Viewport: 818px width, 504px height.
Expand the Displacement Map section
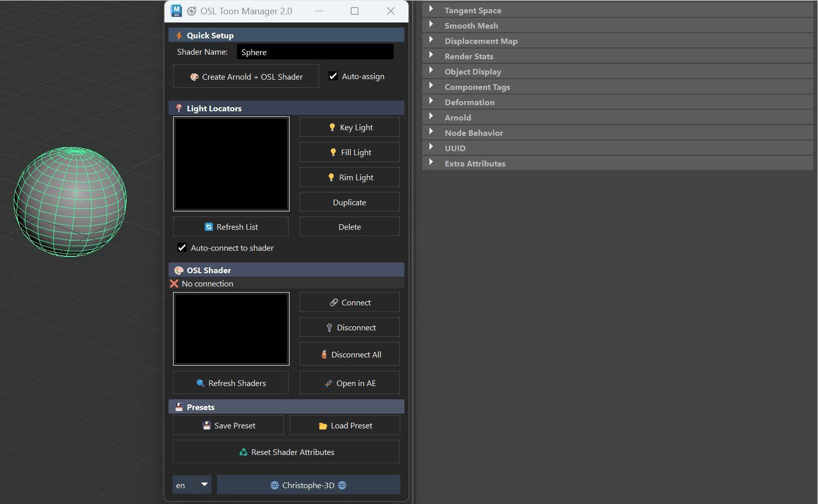(431, 40)
